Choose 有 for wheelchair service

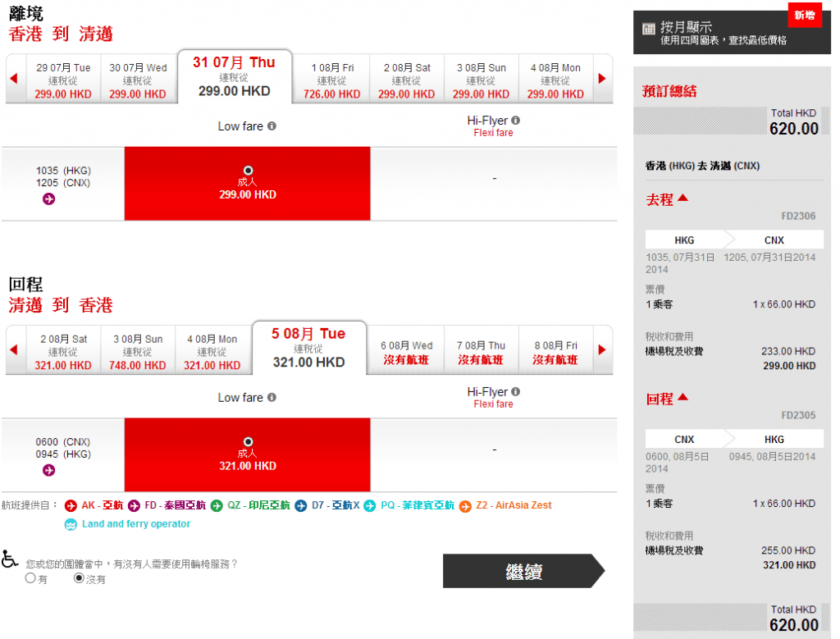click(x=30, y=578)
